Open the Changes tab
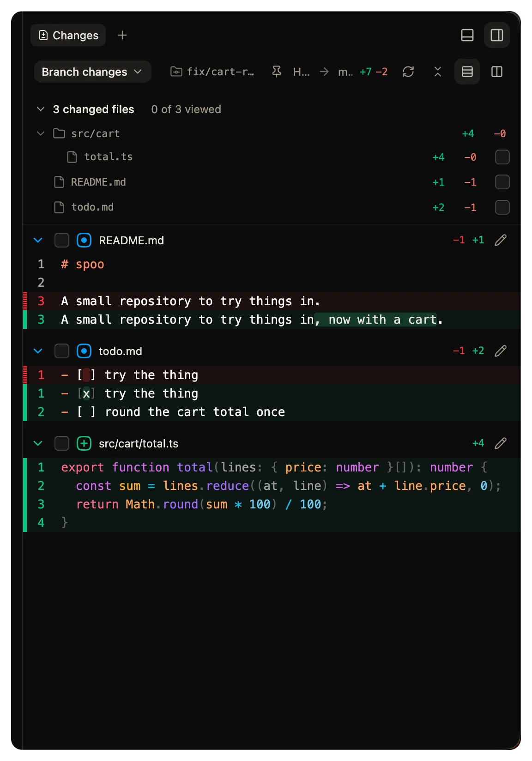 tap(68, 35)
